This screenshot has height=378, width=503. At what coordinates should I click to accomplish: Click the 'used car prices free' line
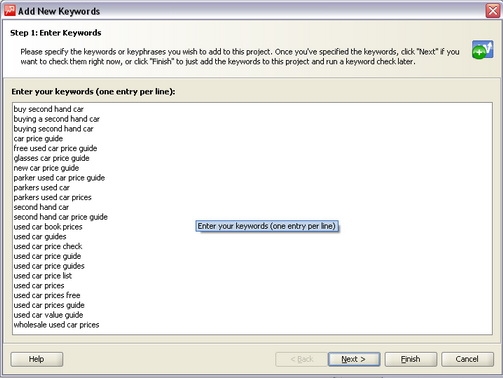47,295
